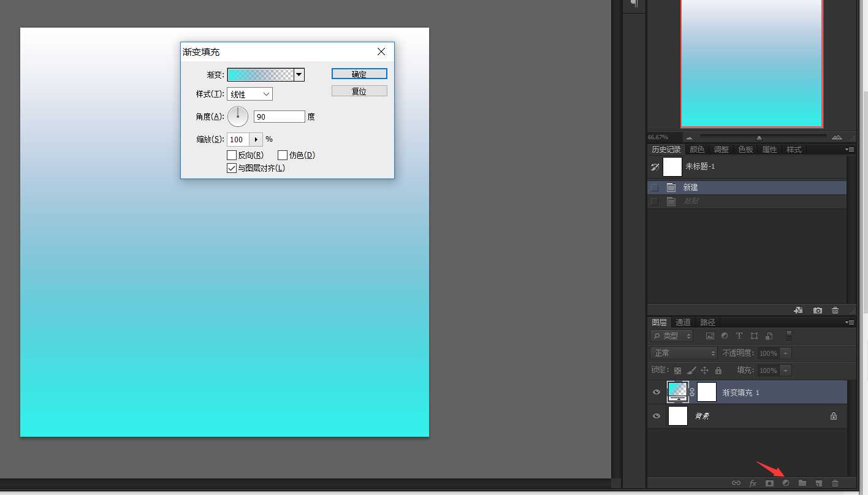868x495 pixels.
Task: Click lock image pixels brush icon
Action: 691,370
